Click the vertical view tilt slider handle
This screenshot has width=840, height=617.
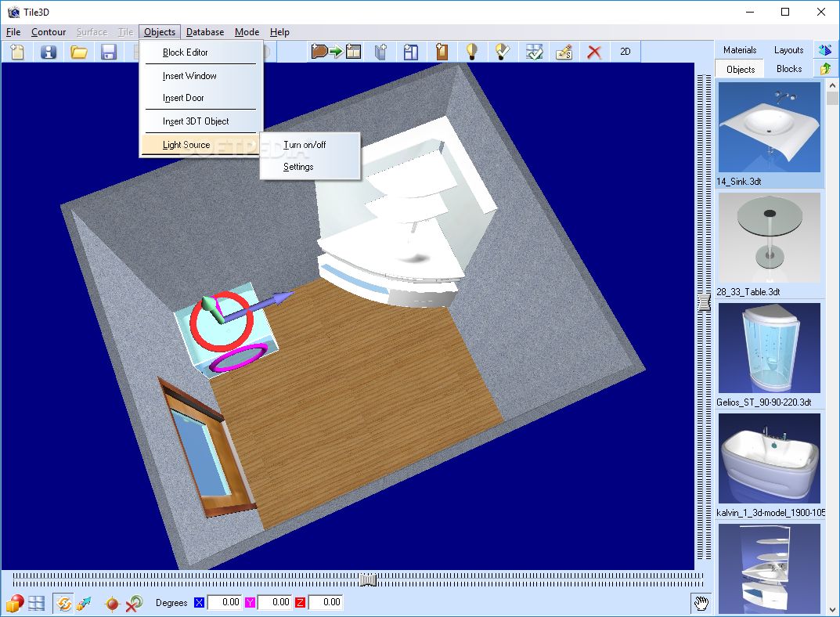pos(705,303)
